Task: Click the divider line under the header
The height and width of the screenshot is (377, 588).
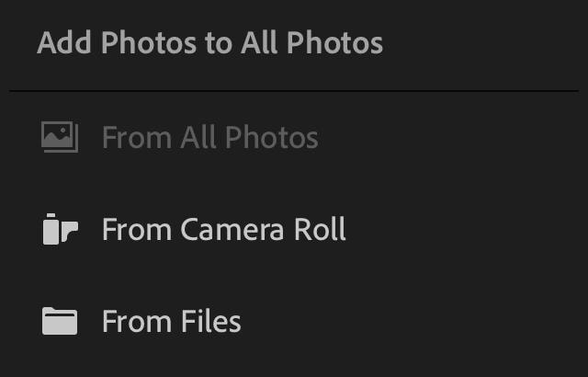Action: (x=294, y=91)
